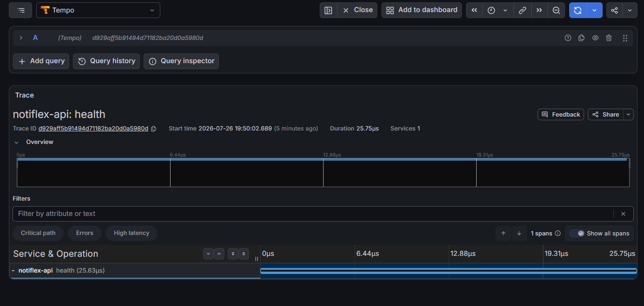This screenshot has height=306, width=644.
Task: Open Query inspector
Action: (181, 61)
